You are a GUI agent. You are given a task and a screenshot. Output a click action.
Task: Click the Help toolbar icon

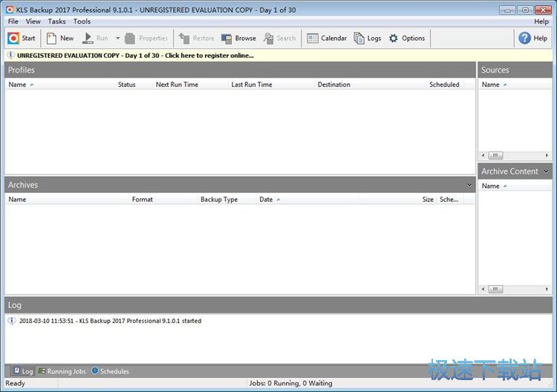point(533,39)
